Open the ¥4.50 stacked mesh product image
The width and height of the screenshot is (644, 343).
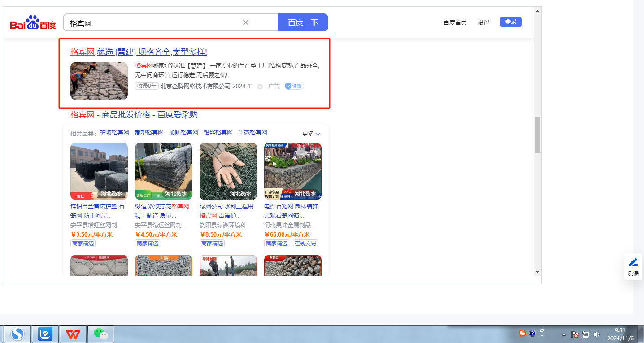tap(164, 171)
